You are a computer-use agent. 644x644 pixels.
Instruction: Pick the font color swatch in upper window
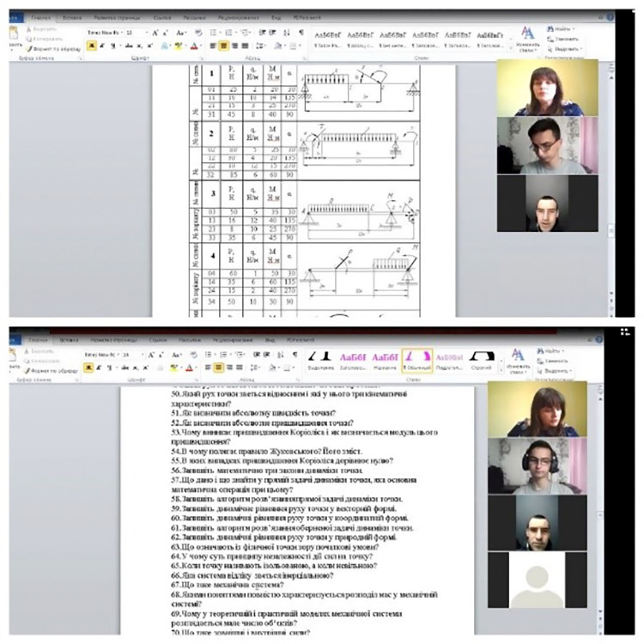click(x=194, y=46)
